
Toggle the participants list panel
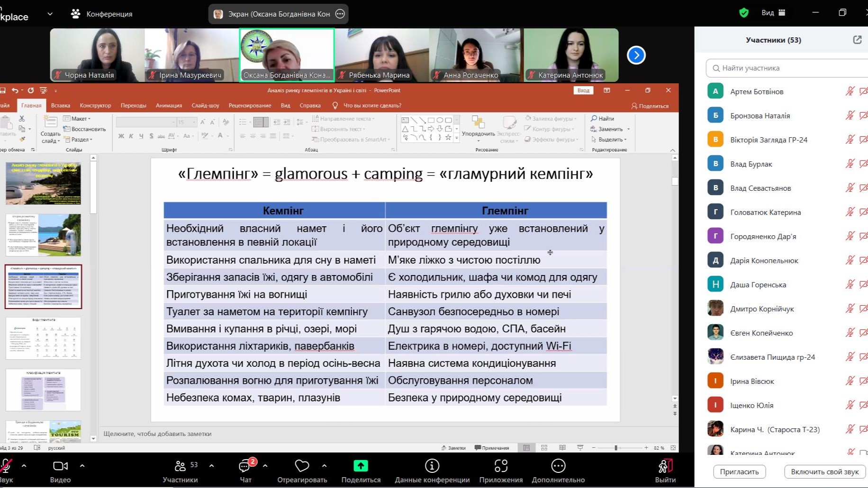(181, 466)
